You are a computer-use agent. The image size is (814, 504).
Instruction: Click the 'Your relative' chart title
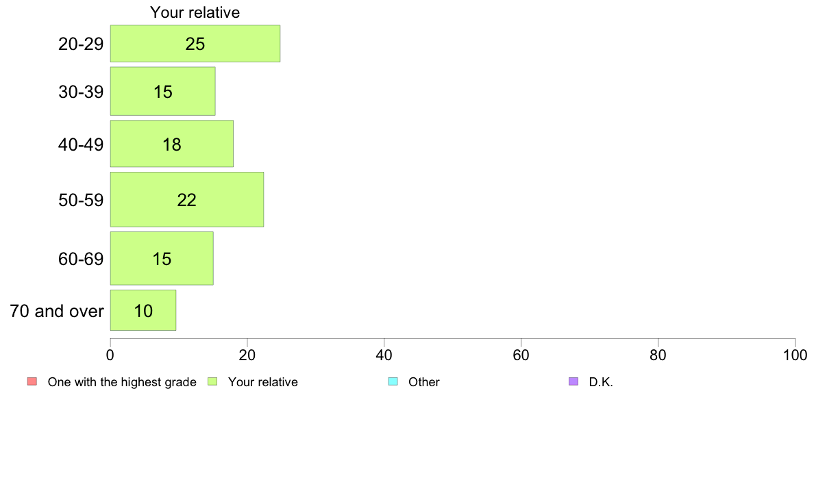tap(195, 12)
